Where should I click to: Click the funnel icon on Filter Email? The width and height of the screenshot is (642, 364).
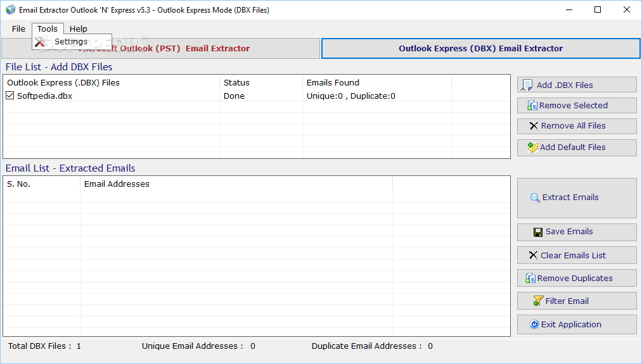tap(538, 301)
